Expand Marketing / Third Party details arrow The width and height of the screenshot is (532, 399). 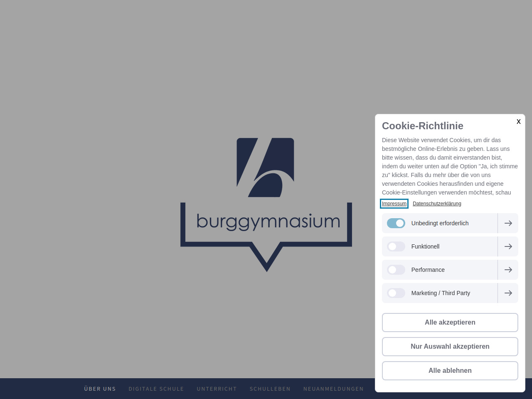tap(508, 293)
